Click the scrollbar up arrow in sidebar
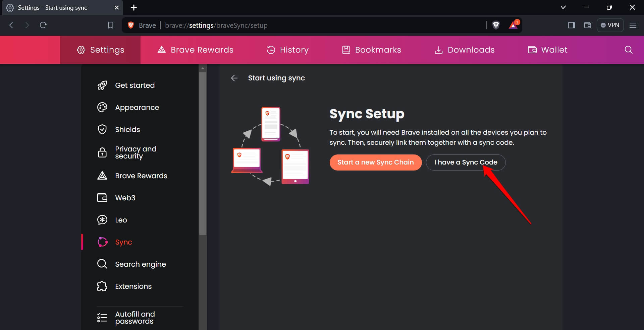This screenshot has height=330, width=644. click(x=203, y=68)
